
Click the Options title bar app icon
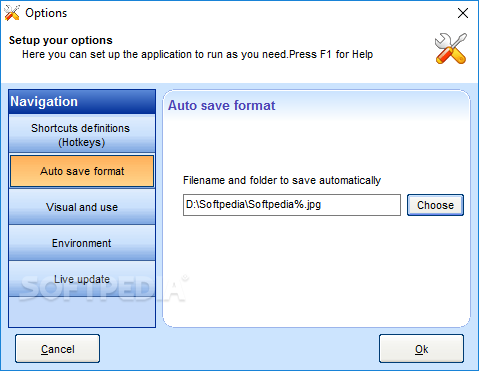tap(12, 13)
